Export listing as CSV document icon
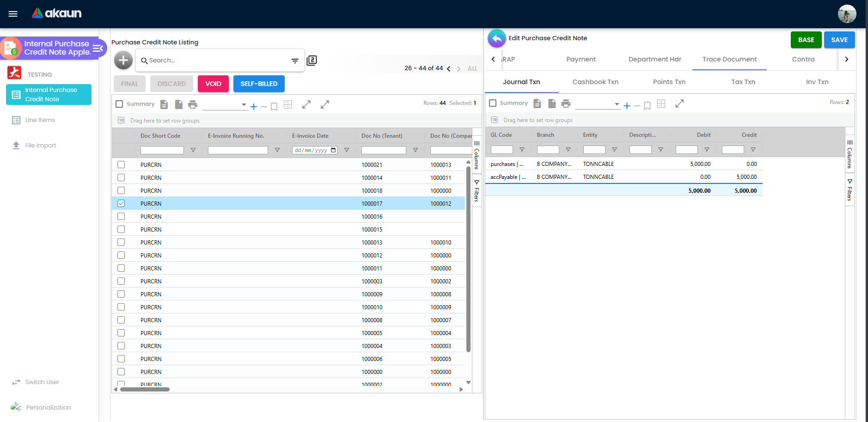Image resolution: width=868 pixels, height=422 pixels. point(164,104)
